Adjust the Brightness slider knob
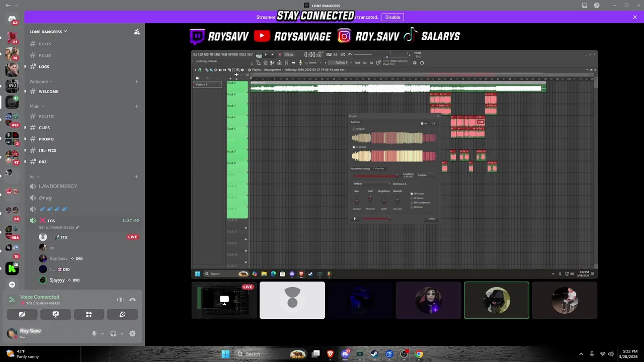 pyautogui.click(x=384, y=201)
